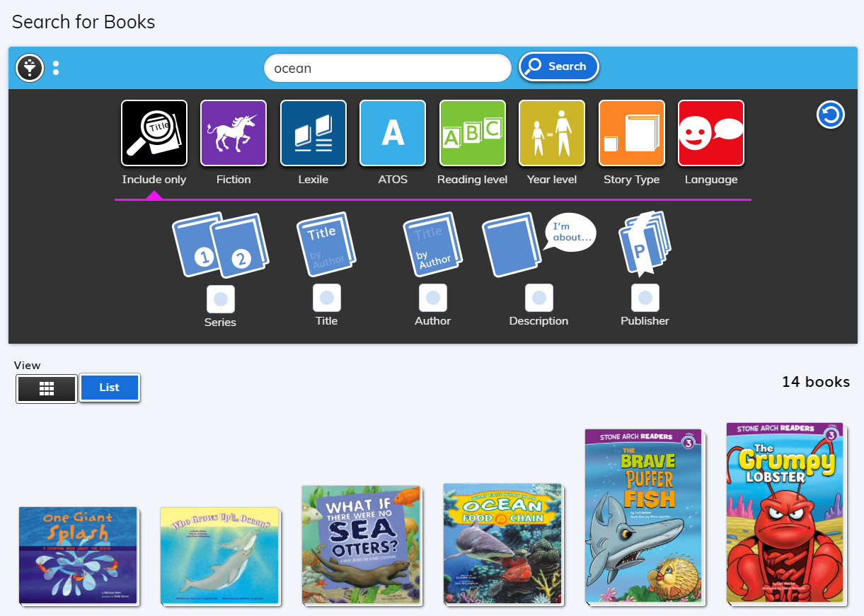Image resolution: width=864 pixels, height=616 pixels.
Task: Click the Publisher books icon
Action: click(x=645, y=245)
